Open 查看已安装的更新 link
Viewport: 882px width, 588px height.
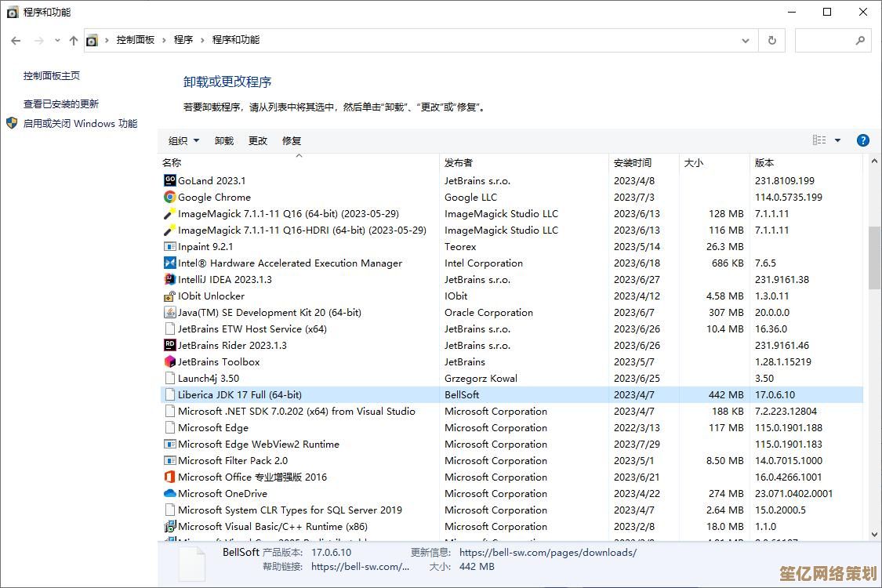[61, 103]
